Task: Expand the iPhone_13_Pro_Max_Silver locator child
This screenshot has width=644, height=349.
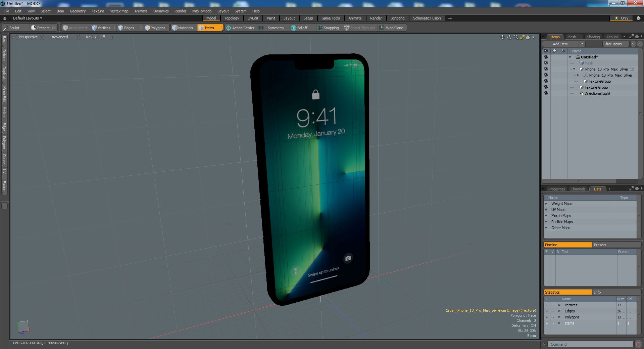Action: point(578,75)
